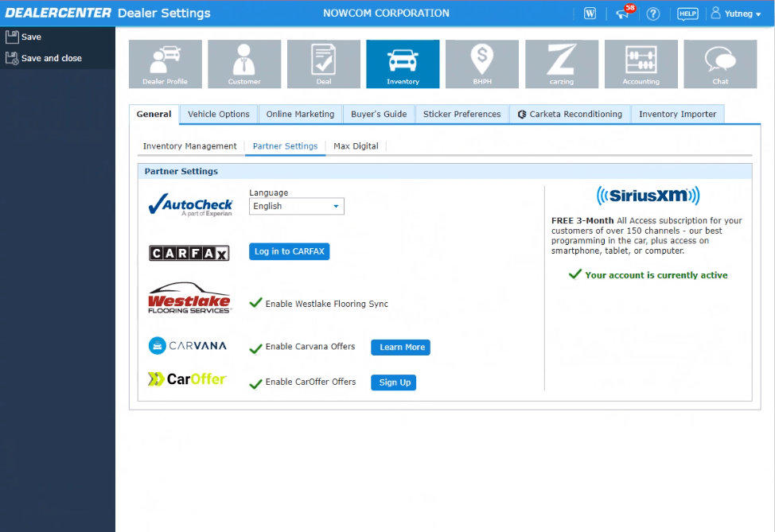Image resolution: width=775 pixels, height=532 pixels.
Task: Select the Inventory car tile
Action: [403, 64]
